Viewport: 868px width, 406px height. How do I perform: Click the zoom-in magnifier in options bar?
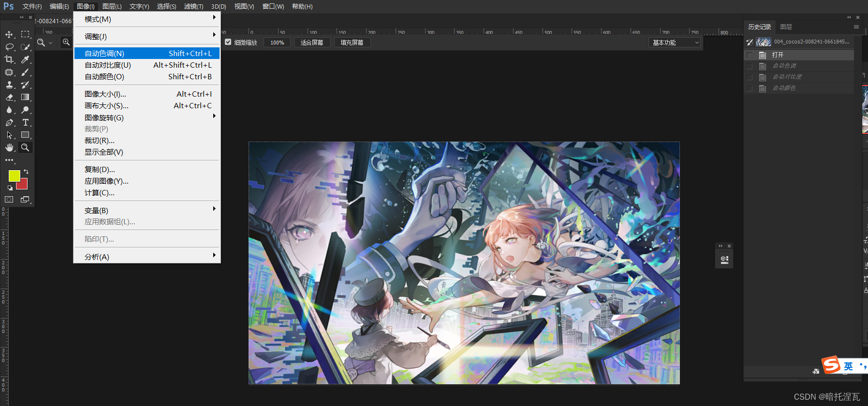[66, 43]
